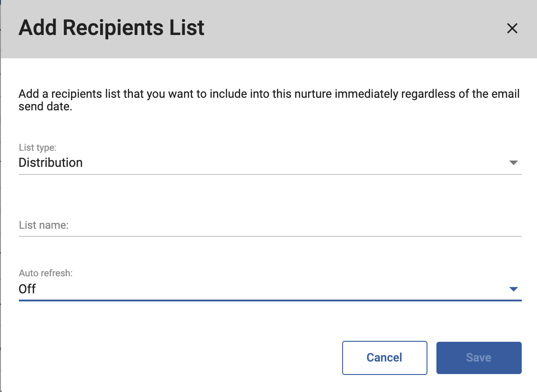Click the 'Add Recipients List' dialog title
537x392 pixels.
[x=111, y=28]
